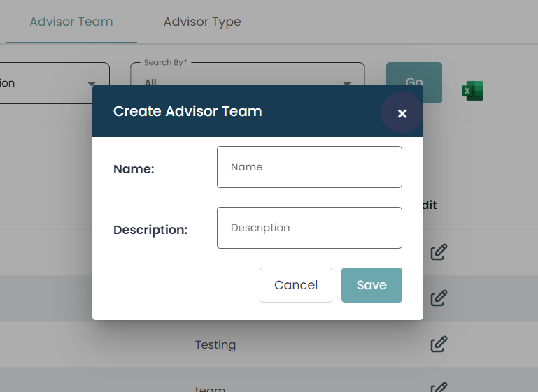The image size is (538, 392).
Task: Export the list using the Excel icon
Action: tap(472, 91)
